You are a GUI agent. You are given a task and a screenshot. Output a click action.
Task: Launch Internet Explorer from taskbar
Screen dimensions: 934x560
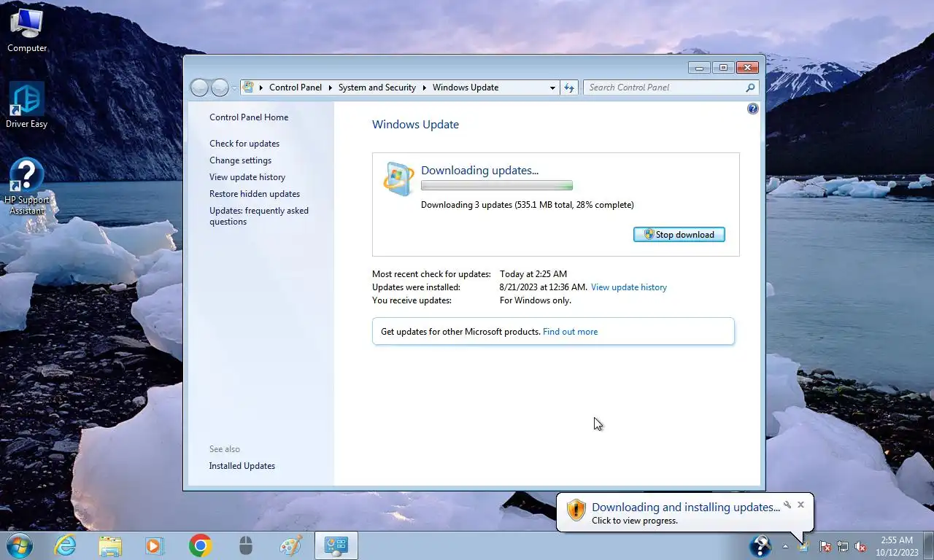[x=66, y=545]
